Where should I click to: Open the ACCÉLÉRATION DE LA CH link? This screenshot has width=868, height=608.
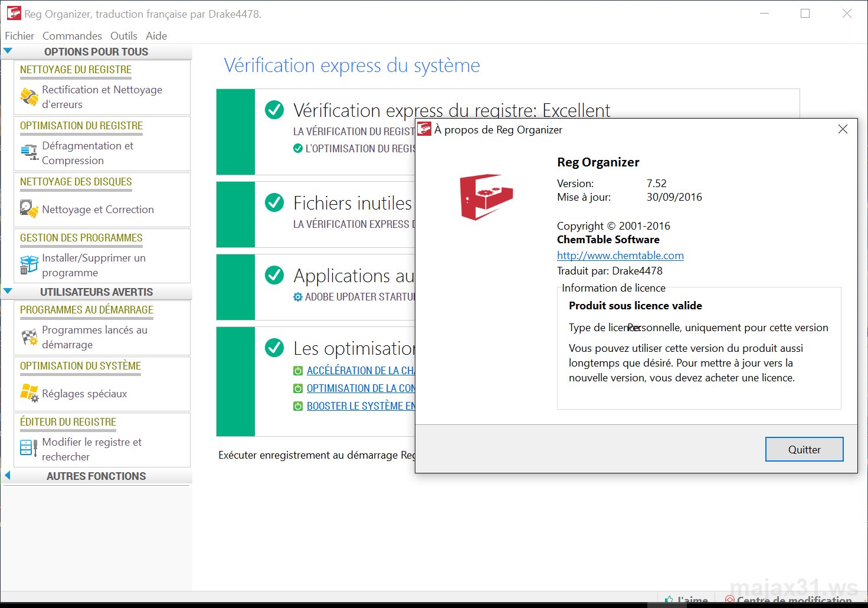click(361, 371)
